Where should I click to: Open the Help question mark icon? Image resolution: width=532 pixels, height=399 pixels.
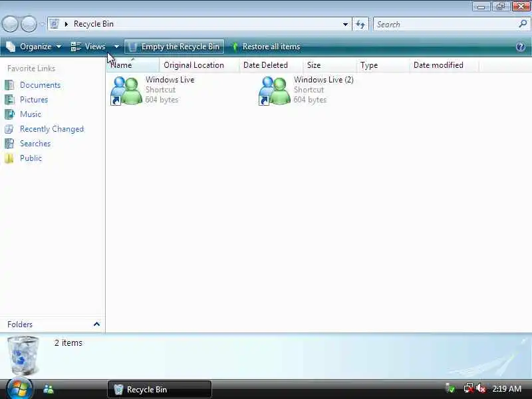coord(521,47)
